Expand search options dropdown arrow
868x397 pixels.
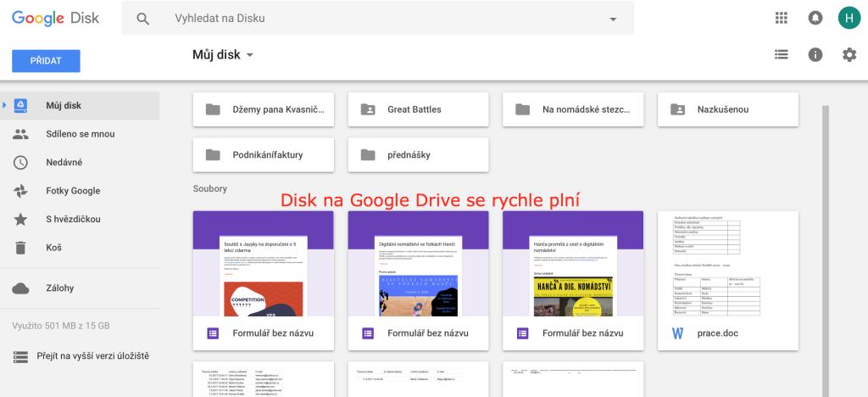pos(613,19)
